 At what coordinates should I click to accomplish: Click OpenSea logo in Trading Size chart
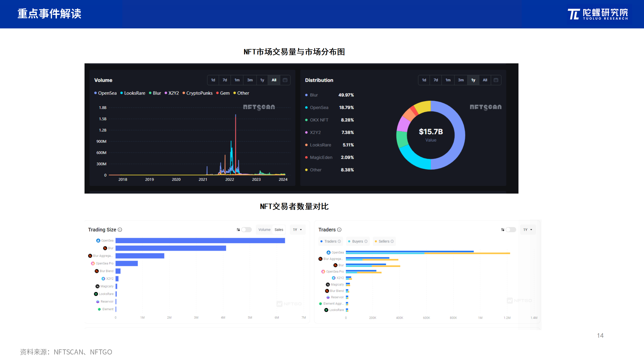point(98,241)
